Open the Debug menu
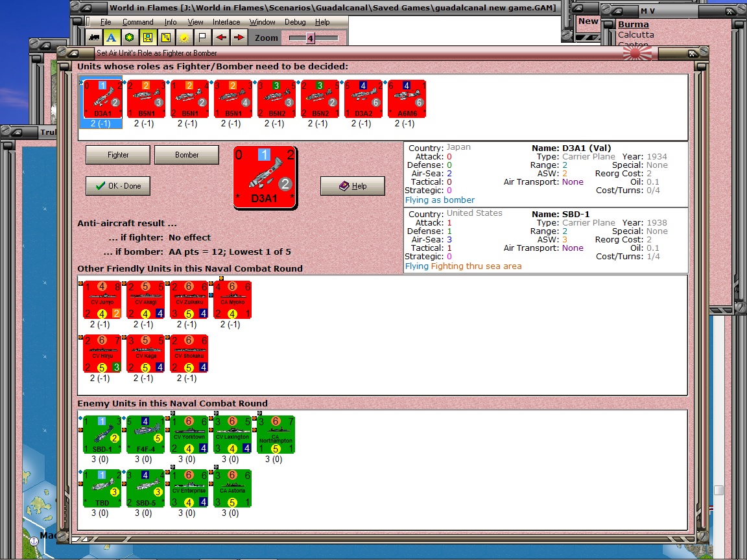747x560 pixels. (x=295, y=22)
